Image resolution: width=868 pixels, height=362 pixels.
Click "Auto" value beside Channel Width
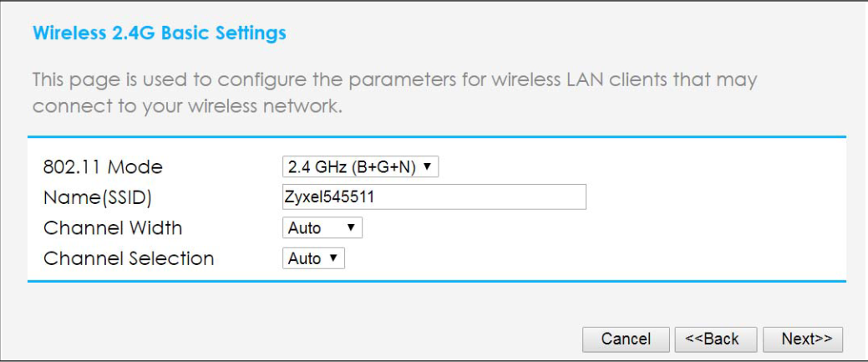(x=304, y=228)
